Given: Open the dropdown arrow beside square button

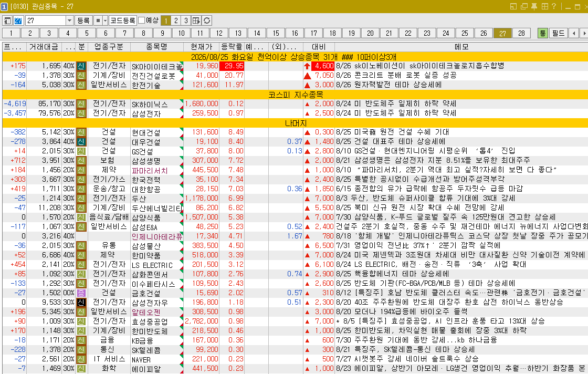Looking at the screenshot, I should click(106, 20).
